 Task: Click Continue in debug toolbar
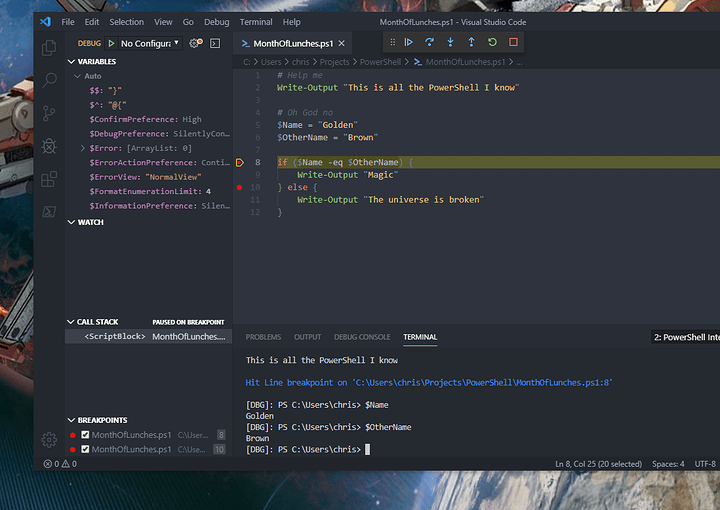408,42
